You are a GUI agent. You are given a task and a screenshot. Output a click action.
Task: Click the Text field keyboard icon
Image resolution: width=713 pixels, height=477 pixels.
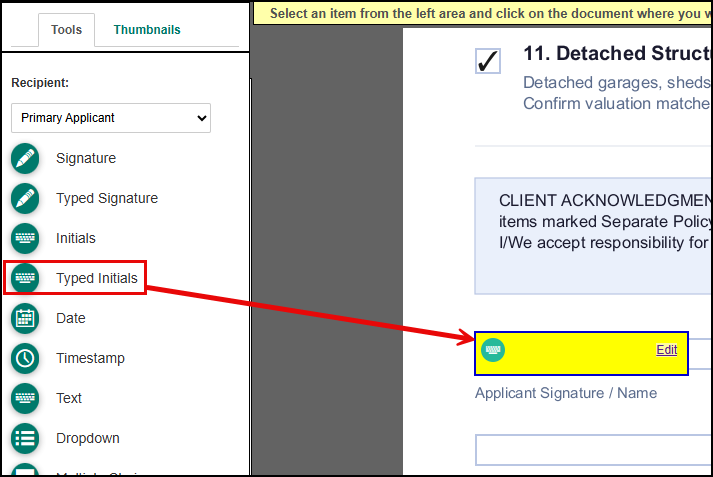click(25, 398)
